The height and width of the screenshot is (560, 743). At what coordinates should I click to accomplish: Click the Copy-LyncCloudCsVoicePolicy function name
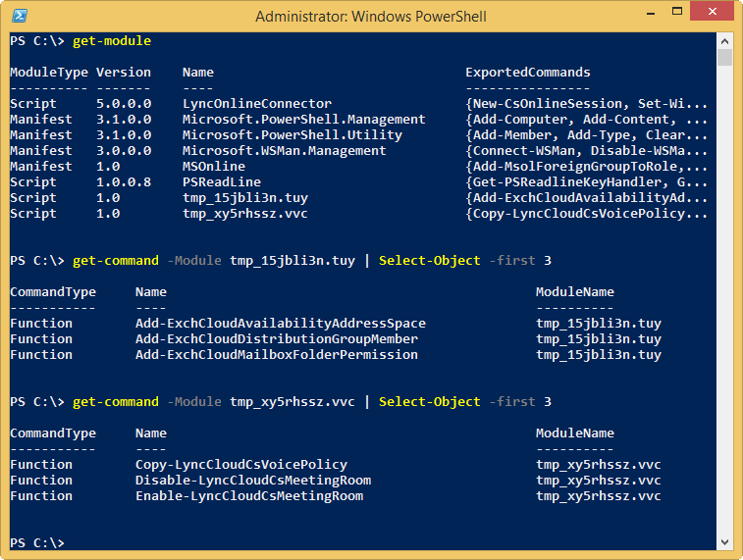tap(241, 465)
